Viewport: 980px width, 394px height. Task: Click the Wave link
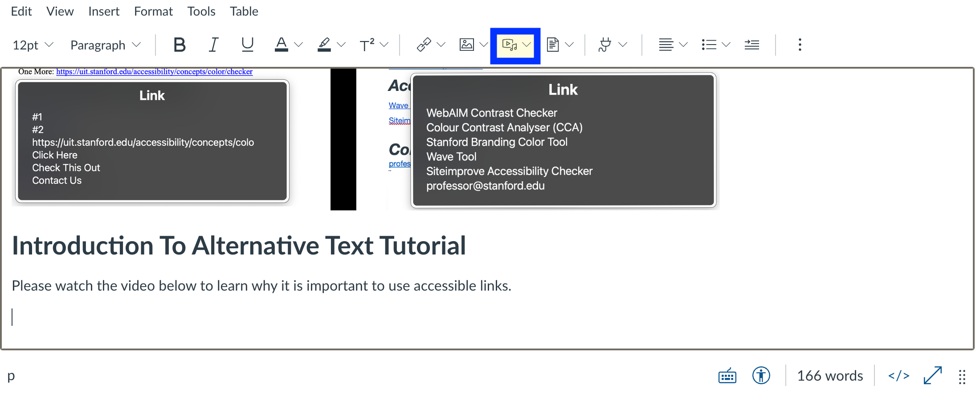pyautogui.click(x=399, y=106)
